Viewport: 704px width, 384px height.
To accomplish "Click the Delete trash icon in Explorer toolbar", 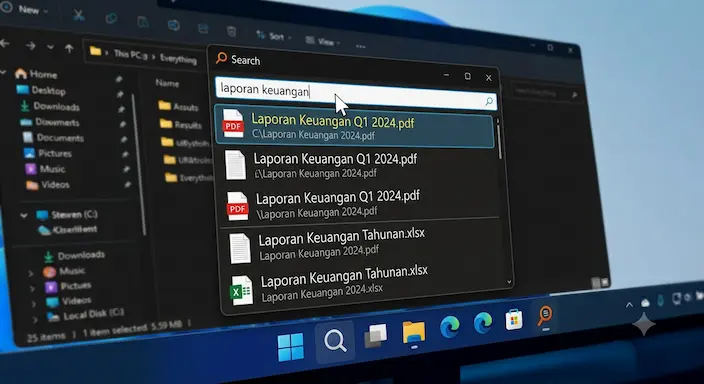I will (231, 31).
